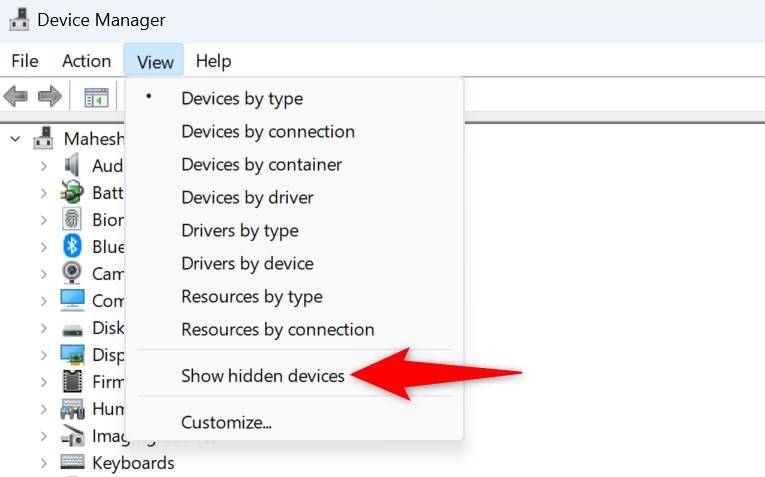Click the Disk drives category icon
Viewport: 765px width, 477px height.
coord(72,327)
